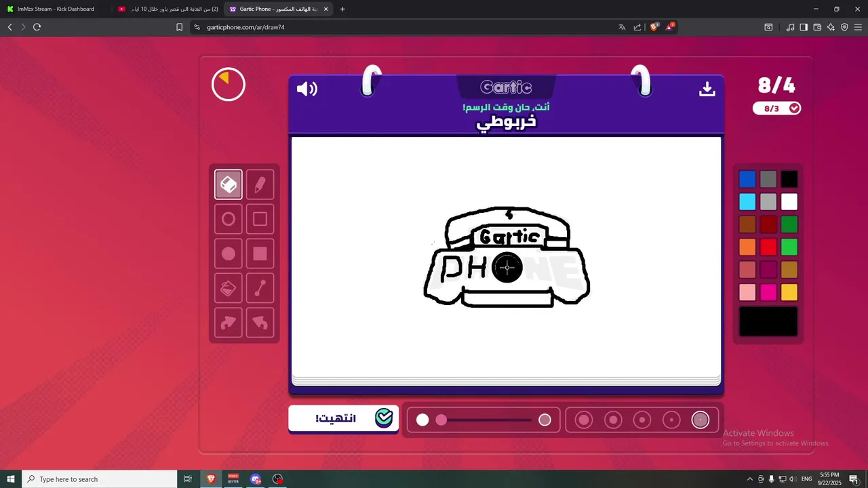The width and height of the screenshot is (868, 488).
Task: Pick the light pink color swatch
Action: (747, 292)
